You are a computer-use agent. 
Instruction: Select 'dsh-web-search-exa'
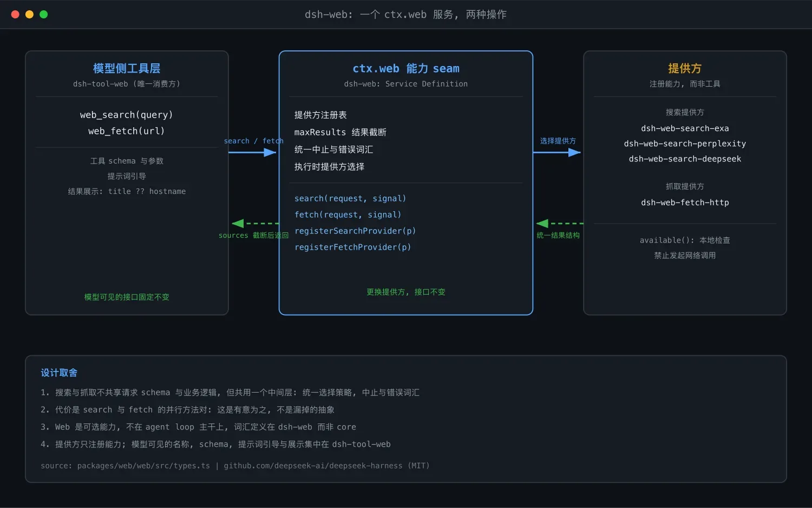coord(685,128)
